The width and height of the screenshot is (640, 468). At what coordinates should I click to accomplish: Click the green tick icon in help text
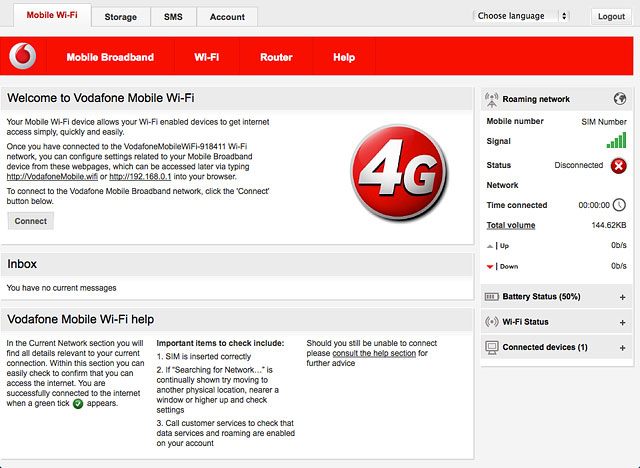(x=78, y=404)
